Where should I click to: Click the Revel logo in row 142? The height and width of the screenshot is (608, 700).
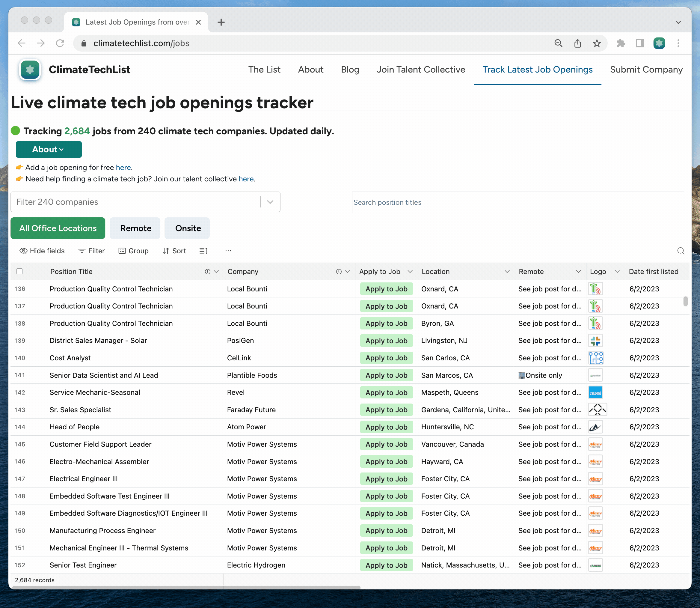(595, 392)
